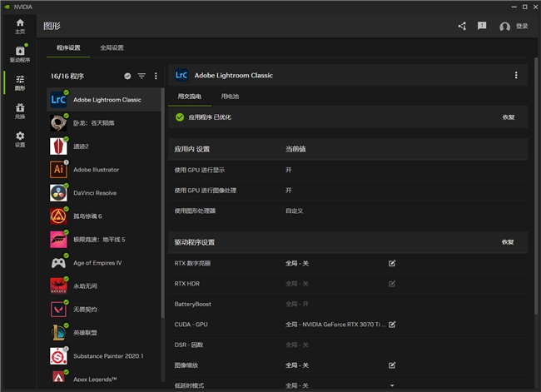Viewport: 541px width, 392px height.
Task: Click the main settings panel scrollbar
Action: 536,186
